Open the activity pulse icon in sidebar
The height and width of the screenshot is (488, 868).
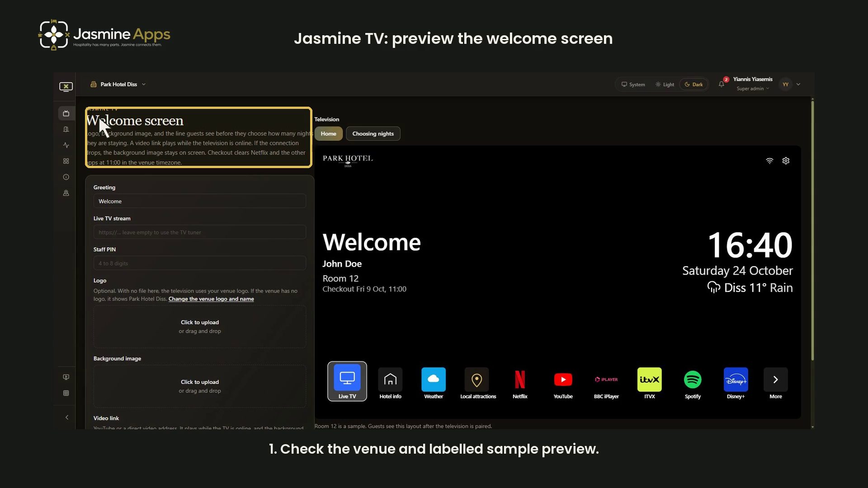pos(66,145)
